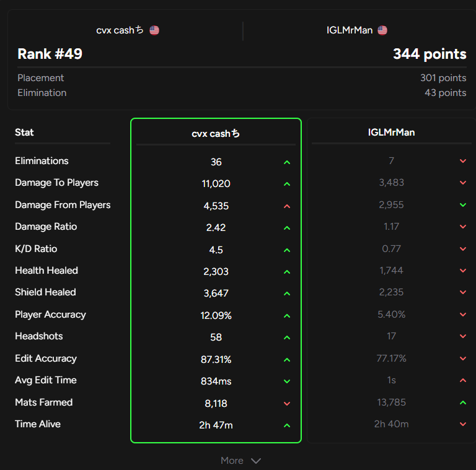Viewport: 476px width, 470px height.
Task: Click IGLMrMan Health Healed 1,744
Action: pyautogui.click(x=391, y=271)
